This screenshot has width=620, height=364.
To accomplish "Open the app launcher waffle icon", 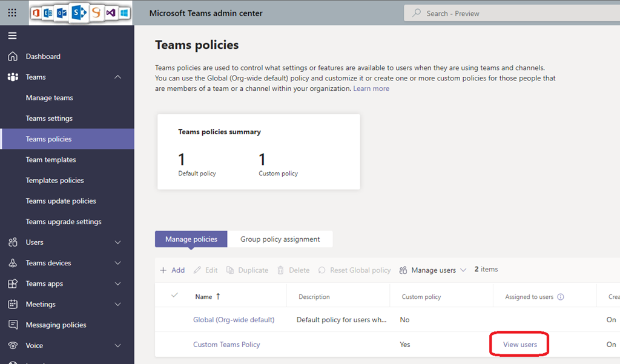I will click(x=12, y=13).
